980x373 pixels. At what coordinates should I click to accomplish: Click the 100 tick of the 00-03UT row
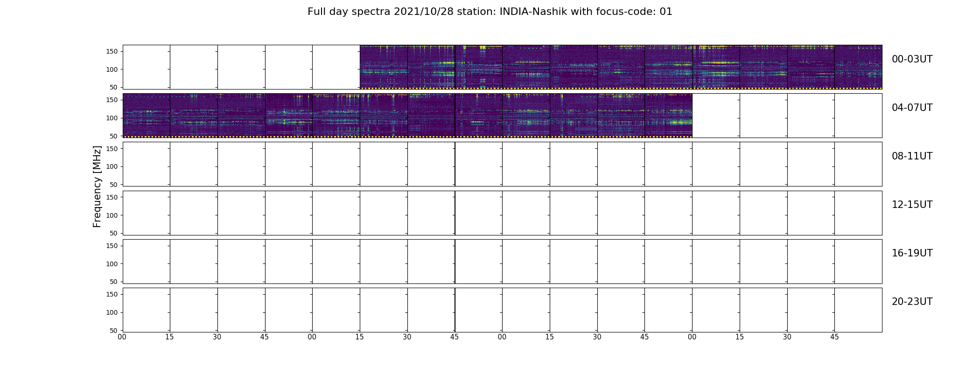(x=112, y=69)
